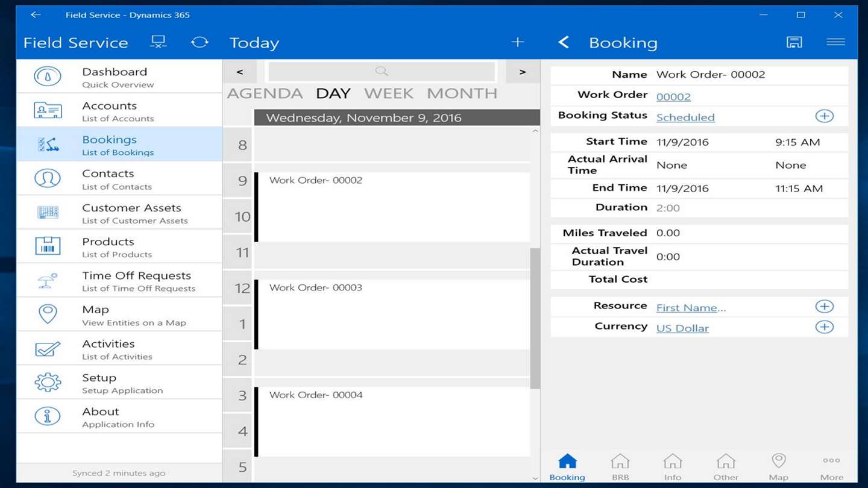Expand Booking Status lookup plus button
Screen dimensions: 868x488
point(825,116)
